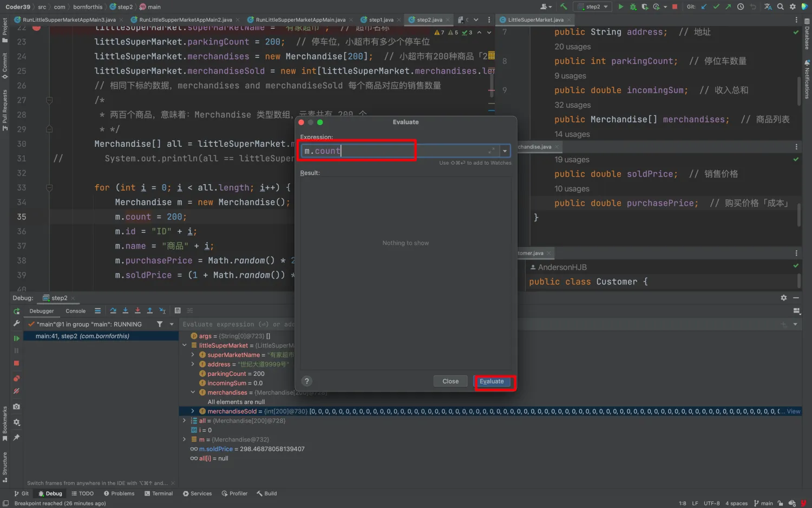812x508 pixels.
Task: Click Expression input field with m.count
Action: click(400, 151)
